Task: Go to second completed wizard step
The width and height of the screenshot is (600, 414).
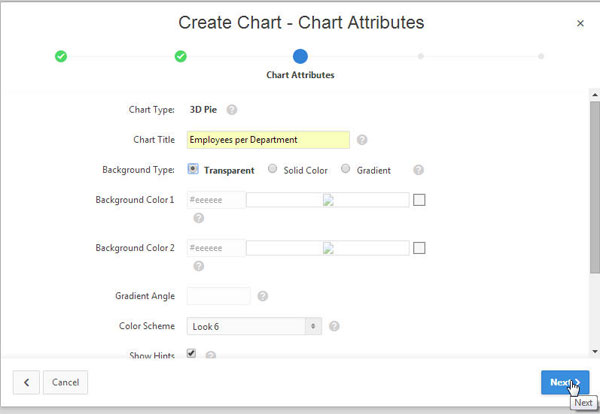Action: (181, 56)
